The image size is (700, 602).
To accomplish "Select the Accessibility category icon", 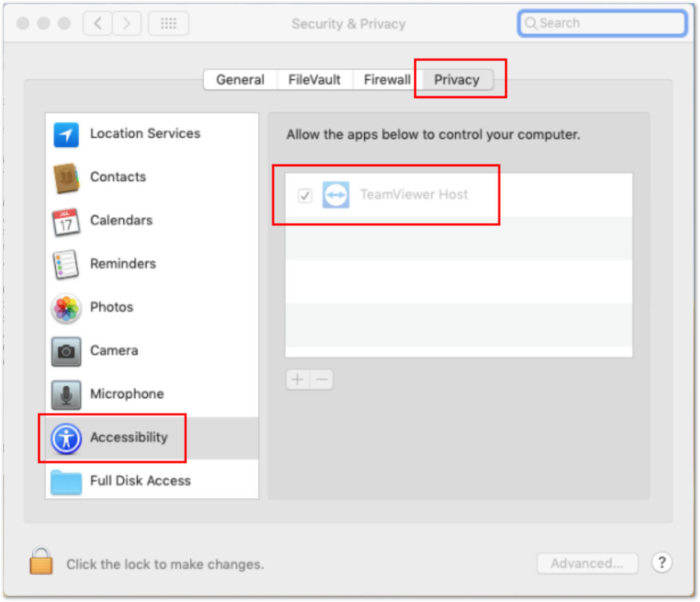I will [x=66, y=438].
